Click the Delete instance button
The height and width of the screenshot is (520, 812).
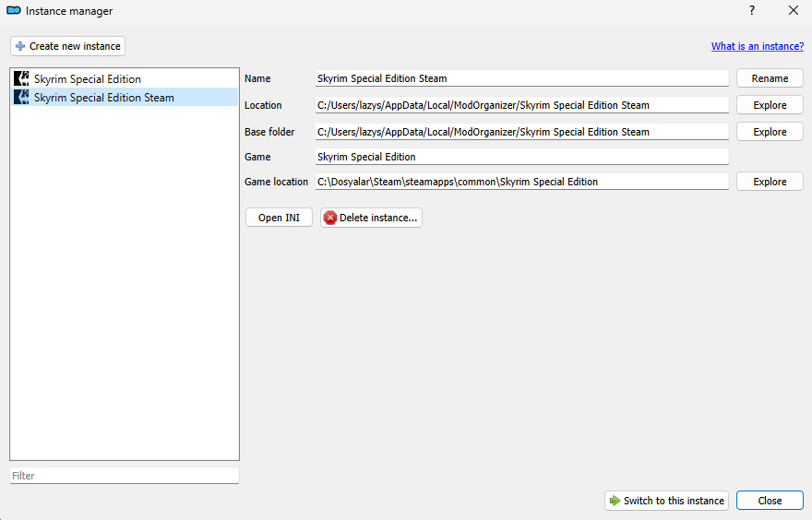371,218
